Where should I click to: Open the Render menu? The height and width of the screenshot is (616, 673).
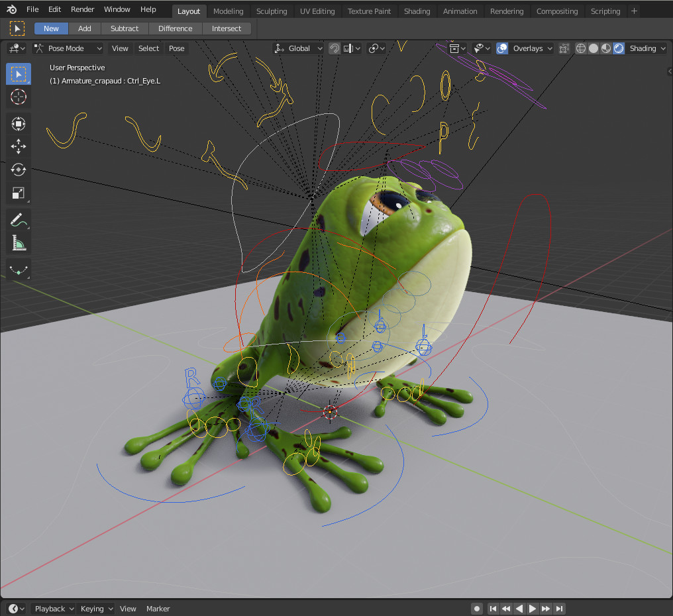[82, 9]
